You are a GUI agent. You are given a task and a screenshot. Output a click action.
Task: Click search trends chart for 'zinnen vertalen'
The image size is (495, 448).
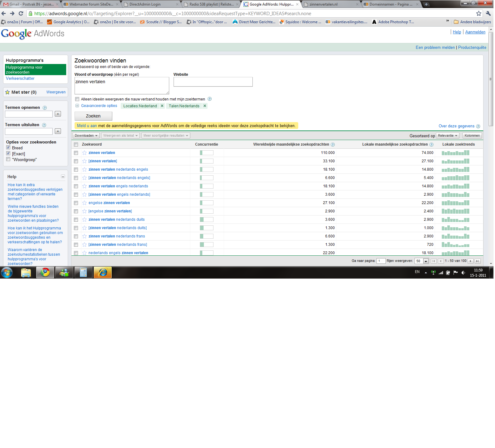455,153
